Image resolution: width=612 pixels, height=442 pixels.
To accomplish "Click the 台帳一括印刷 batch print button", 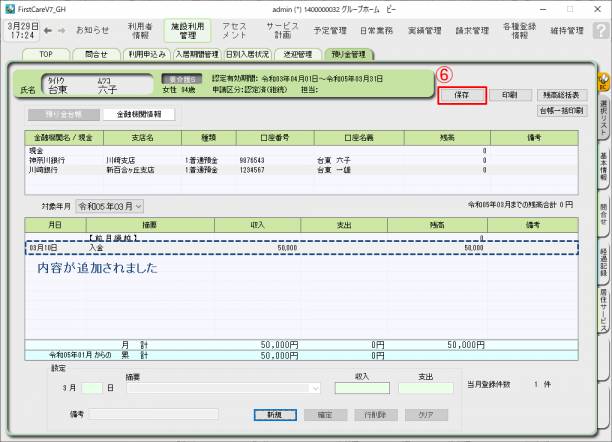I will [563, 110].
